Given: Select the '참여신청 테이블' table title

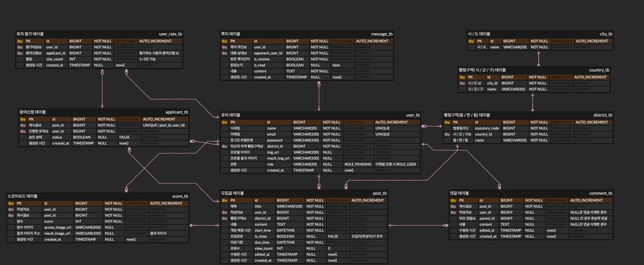Looking at the screenshot, I should [33, 112].
